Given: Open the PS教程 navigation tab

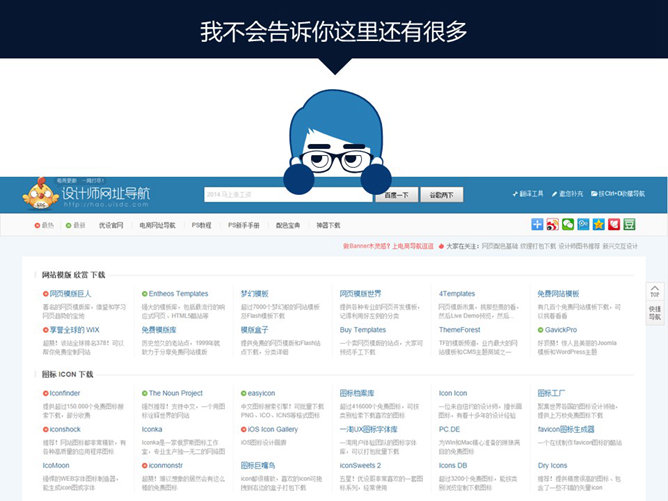Looking at the screenshot, I should pyautogui.click(x=201, y=225).
